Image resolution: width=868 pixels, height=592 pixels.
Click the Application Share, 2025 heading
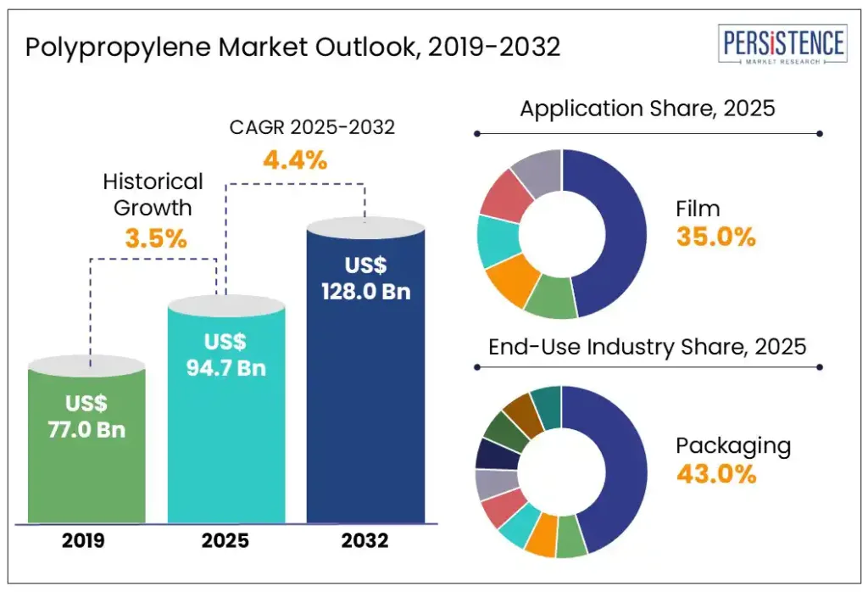(x=647, y=109)
